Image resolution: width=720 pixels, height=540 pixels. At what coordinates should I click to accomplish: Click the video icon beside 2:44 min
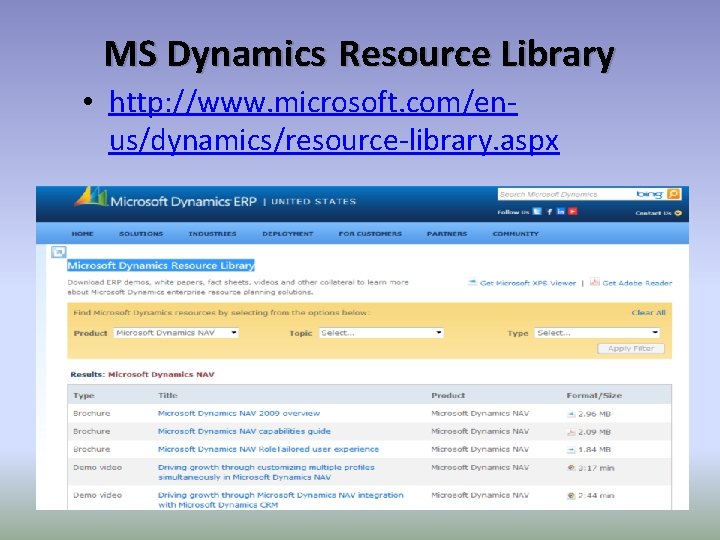571,495
